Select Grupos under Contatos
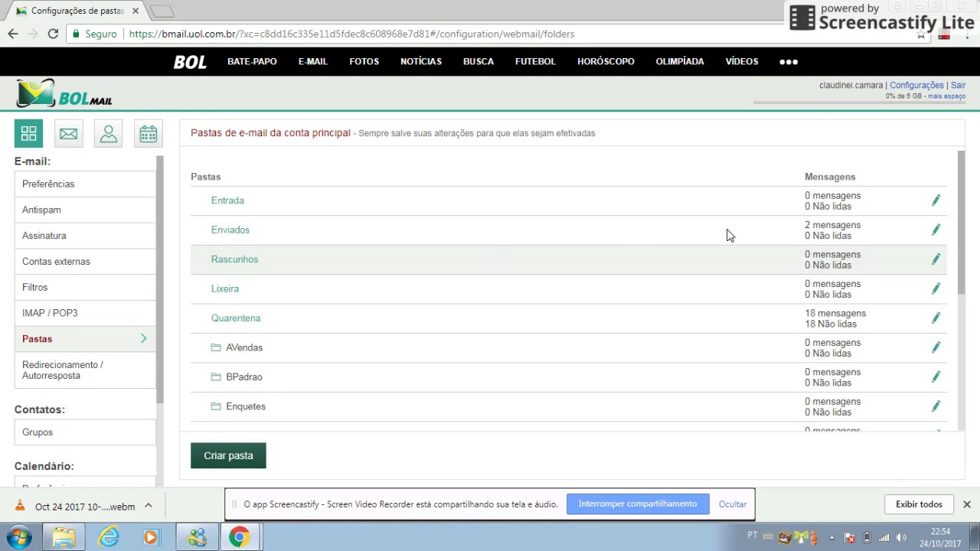Image resolution: width=980 pixels, height=551 pixels. (85, 432)
